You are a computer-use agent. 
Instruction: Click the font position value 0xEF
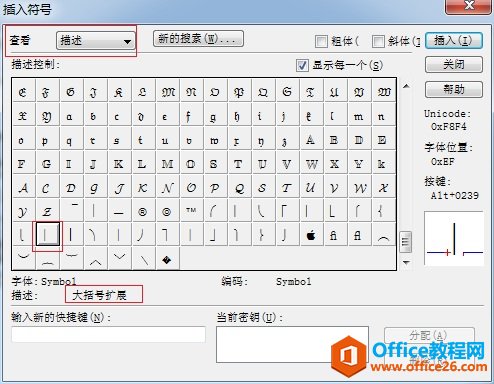[x=442, y=162]
